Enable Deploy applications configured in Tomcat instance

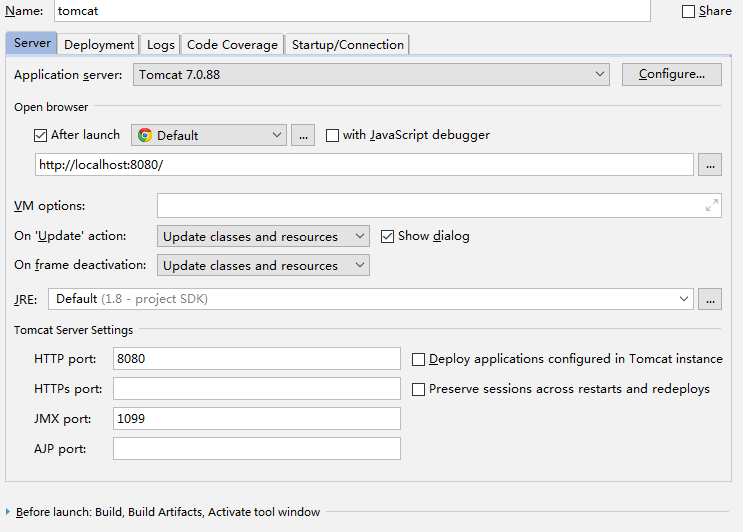(418, 360)
